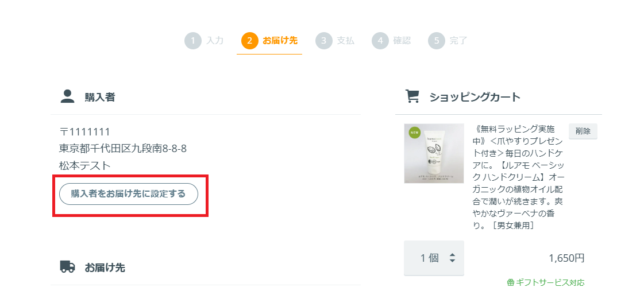Go to the 確認 step tab
644x291 pixels.
tap(402, 41)
